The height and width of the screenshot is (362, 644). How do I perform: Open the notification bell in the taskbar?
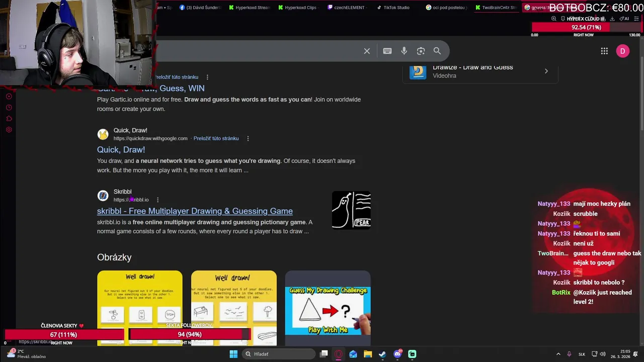pos(636,354)
